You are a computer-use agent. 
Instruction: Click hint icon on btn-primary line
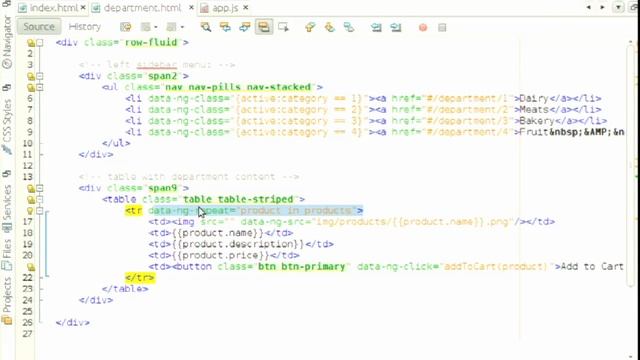click(x=31, y=267)
